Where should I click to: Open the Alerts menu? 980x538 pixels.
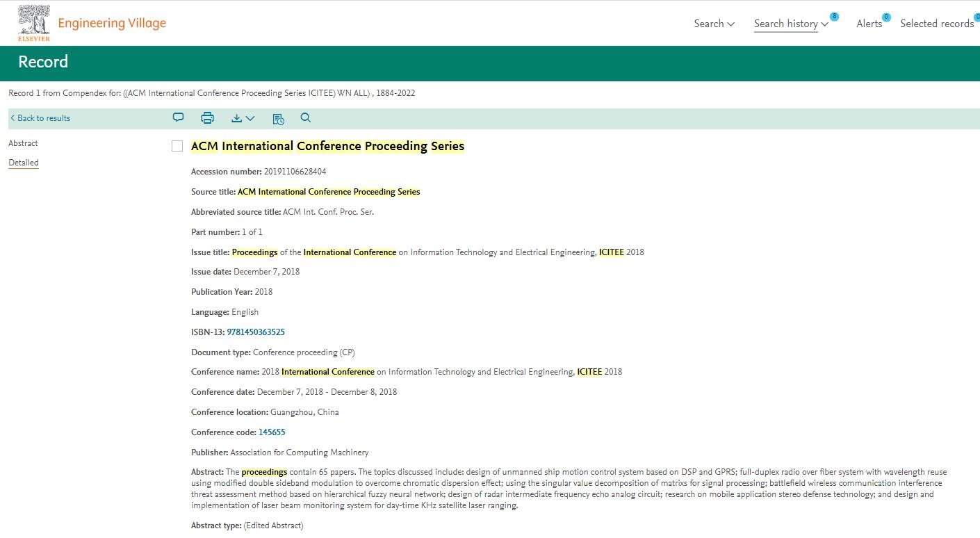pyautogui.click(x=869, y=24)
